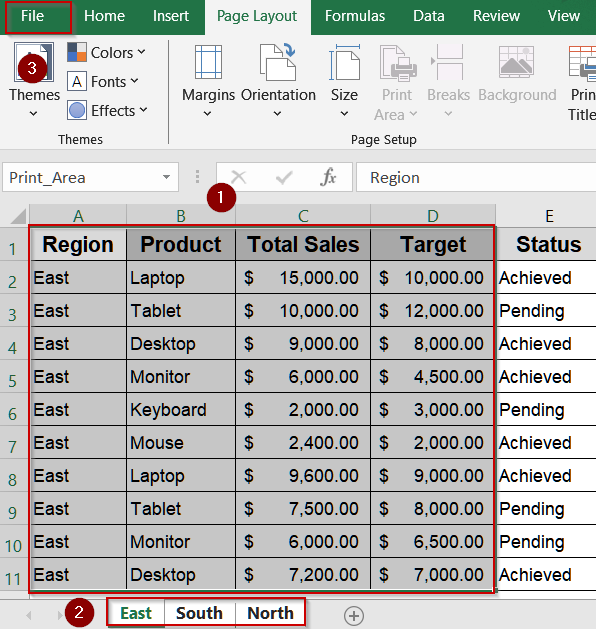Click the 9,600.00 total sales cell
Viewport: 596px width, 629px height.
tap(303, 476)
